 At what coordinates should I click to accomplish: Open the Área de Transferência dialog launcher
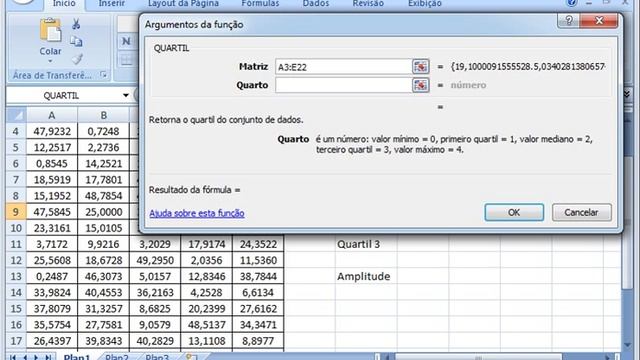pyautogui.click(x=103, y=75)
